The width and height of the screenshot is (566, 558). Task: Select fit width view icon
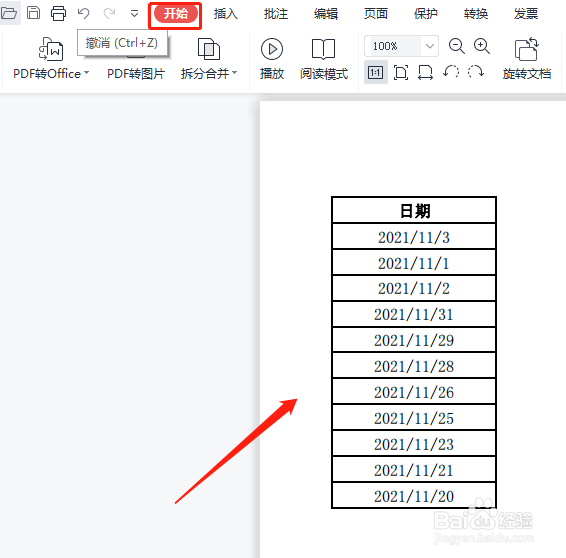tap(425, 73)
